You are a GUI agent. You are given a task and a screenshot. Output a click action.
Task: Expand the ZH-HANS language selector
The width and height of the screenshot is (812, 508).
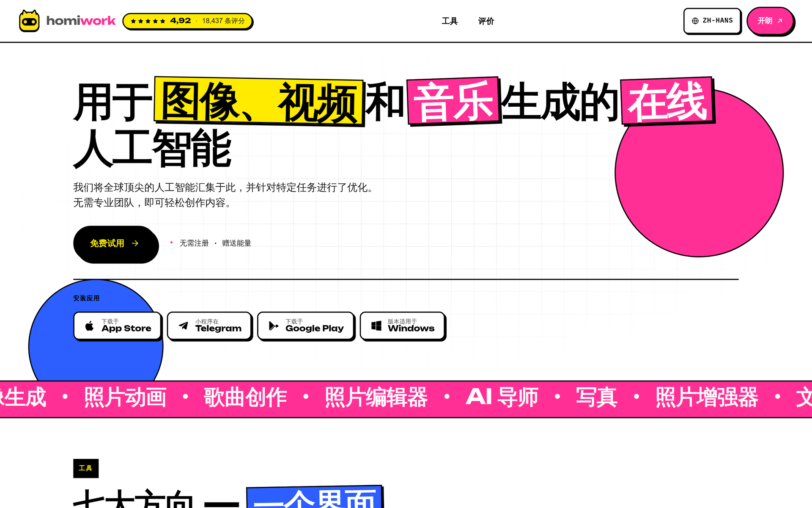pos(712,21)
